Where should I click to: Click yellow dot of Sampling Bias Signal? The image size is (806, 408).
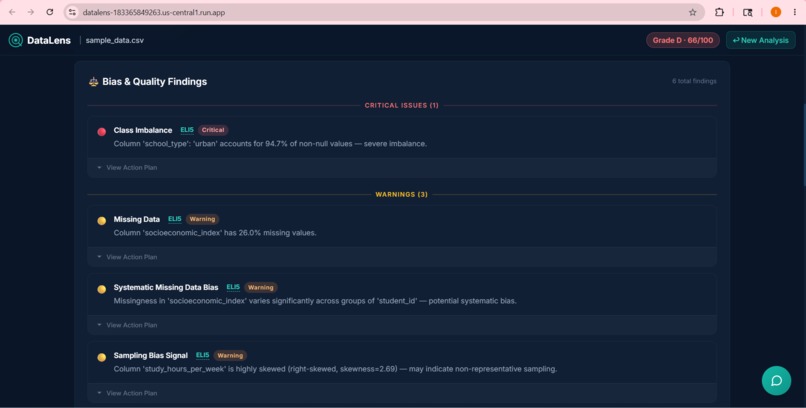[102, 357]
